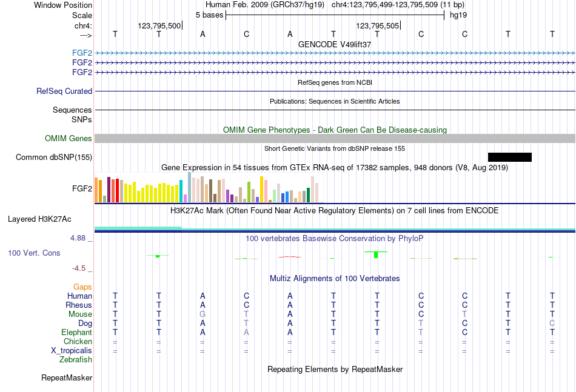Click the Layered H3K27Ac track label

click(39, 219)
